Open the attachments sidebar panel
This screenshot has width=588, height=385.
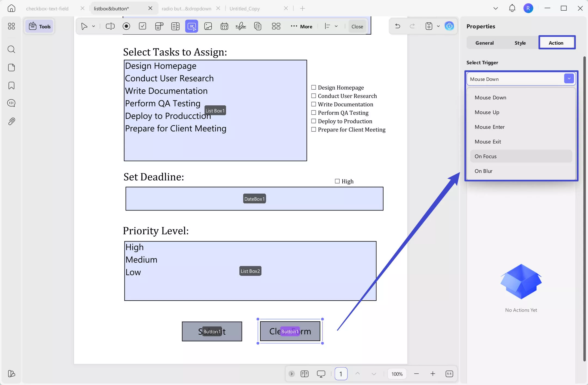point(11,121)
